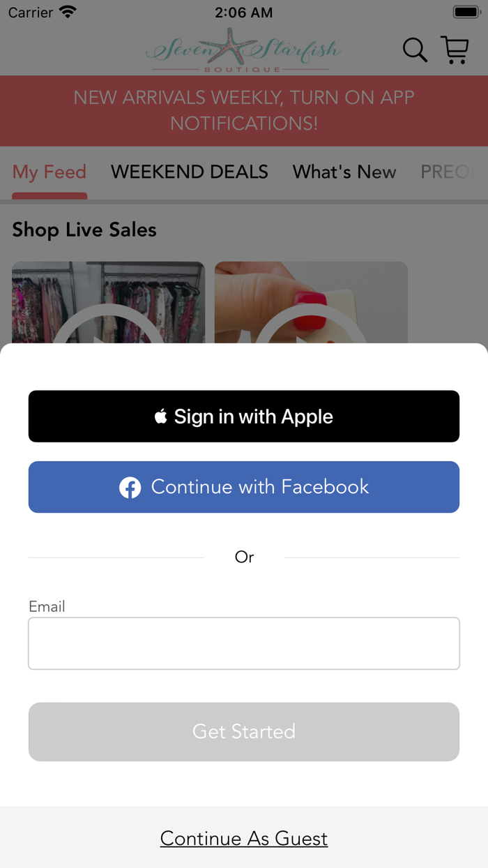Image resolution: width=488 pixels, height=868 pixels.
Task: Play the clothing rack live sale video
Action: pos(108,303)
